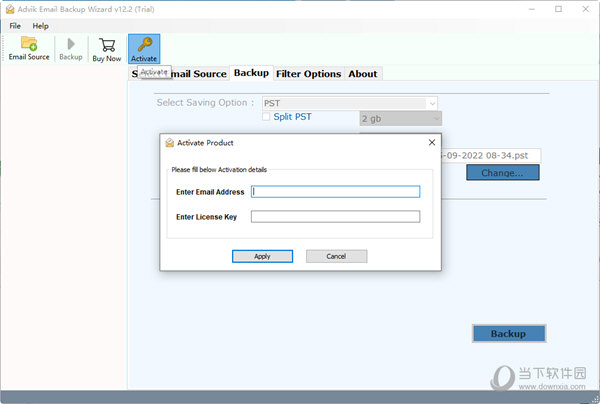Maximize the Advik Email Backup Wizard window
The width and height of the screenshot is (600, 404).
pyautogui.click(x=559, y=9)
